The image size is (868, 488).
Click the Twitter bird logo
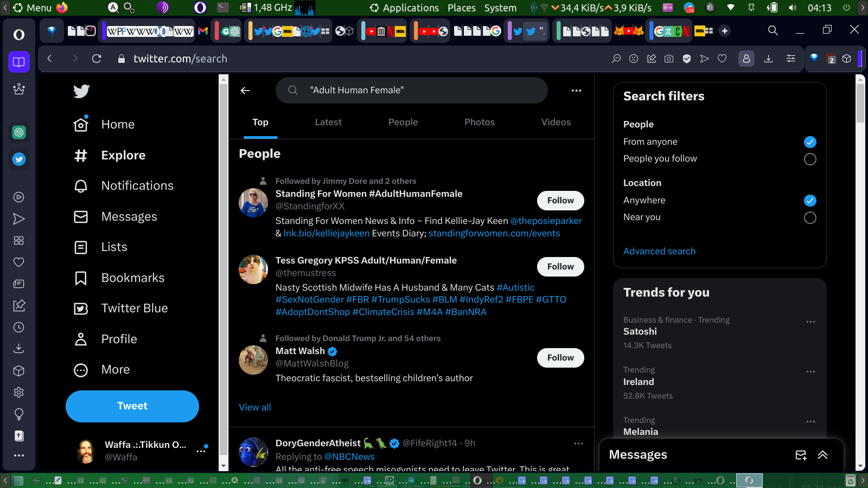click(x=81, y=91)
